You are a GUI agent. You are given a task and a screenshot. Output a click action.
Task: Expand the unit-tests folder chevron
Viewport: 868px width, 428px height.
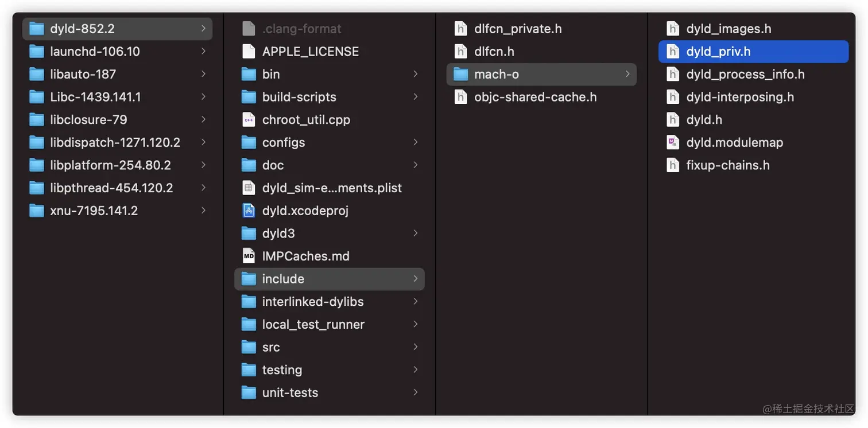coord(415,392)
